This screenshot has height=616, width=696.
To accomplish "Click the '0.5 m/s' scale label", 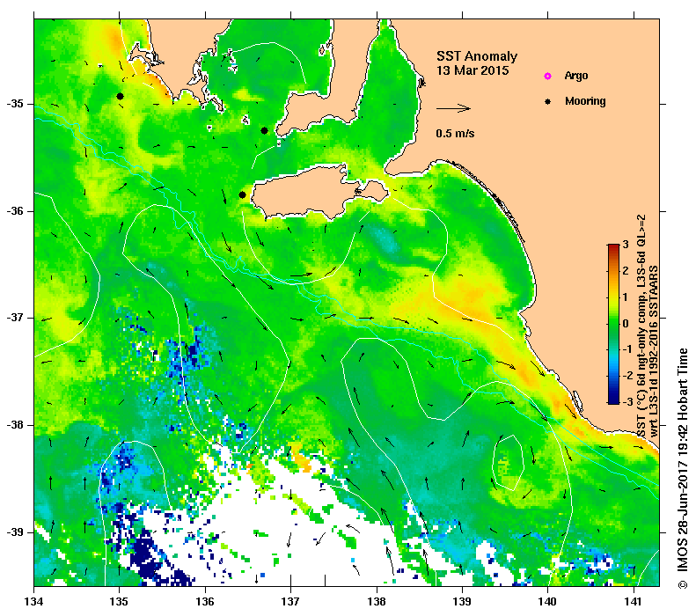I will tap(455, 133).
